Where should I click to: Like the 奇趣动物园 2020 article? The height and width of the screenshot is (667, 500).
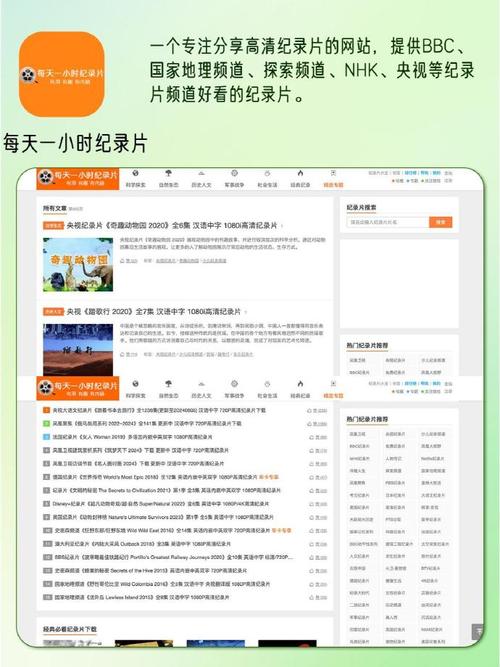[129, 261]
